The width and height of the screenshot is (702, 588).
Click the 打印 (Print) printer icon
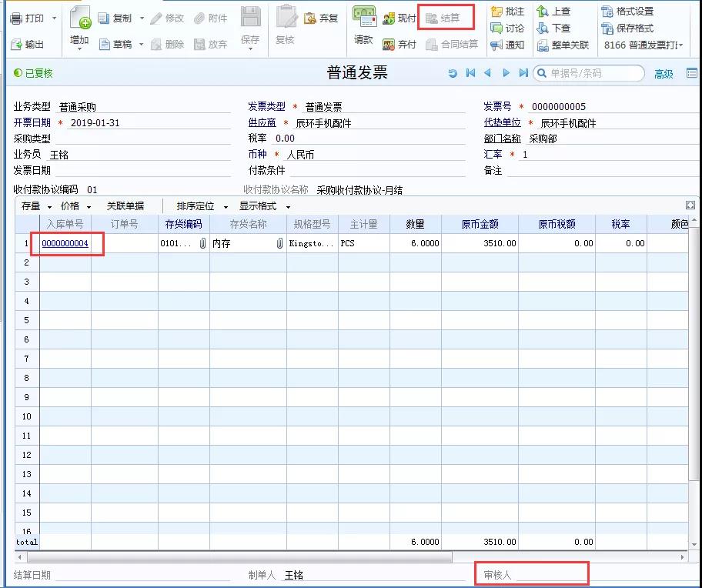pos(15,18)
